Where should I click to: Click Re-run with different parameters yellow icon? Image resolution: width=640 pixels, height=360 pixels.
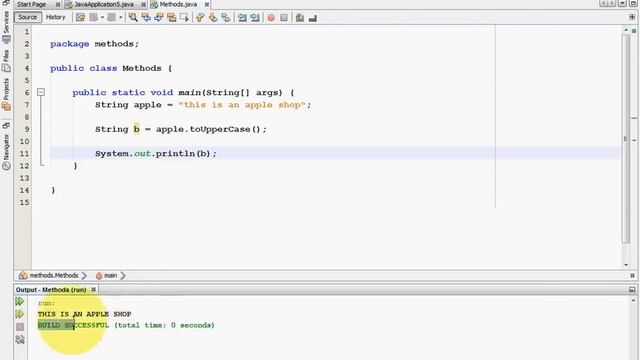tap(20, 314)
